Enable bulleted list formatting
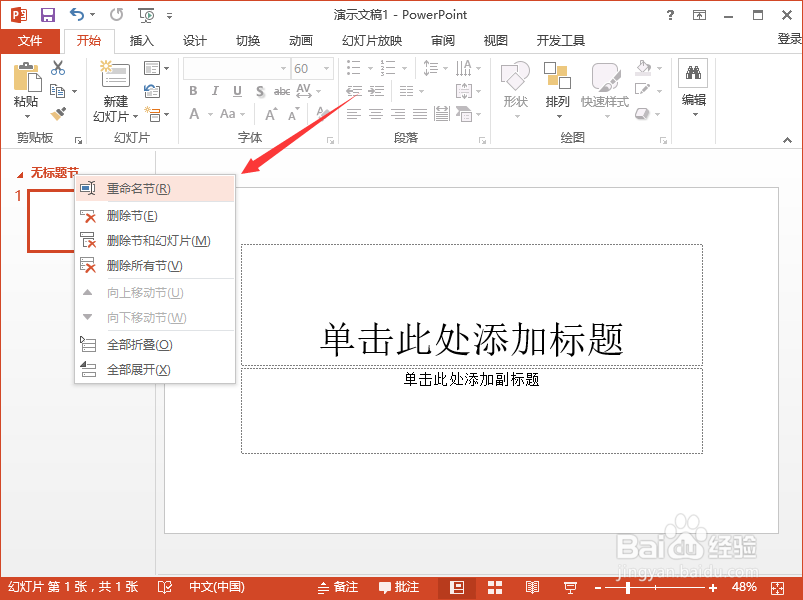The height and width of the screenshot is (600, 803). [x=353, y=68]
